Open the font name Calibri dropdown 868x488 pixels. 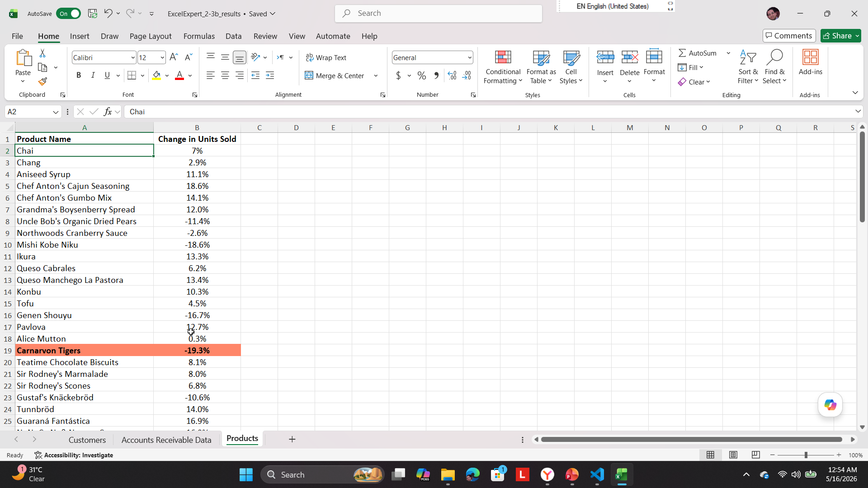tap(133, 57)
